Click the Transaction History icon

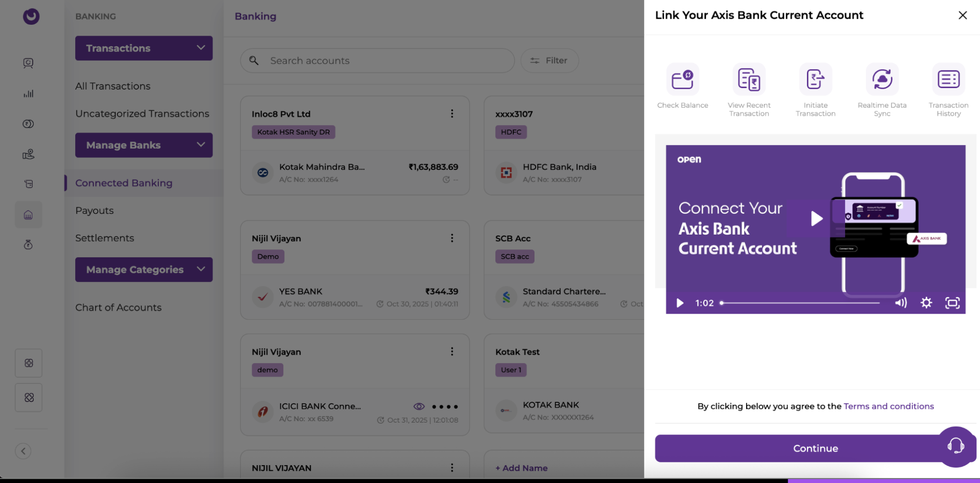point(948,79)
